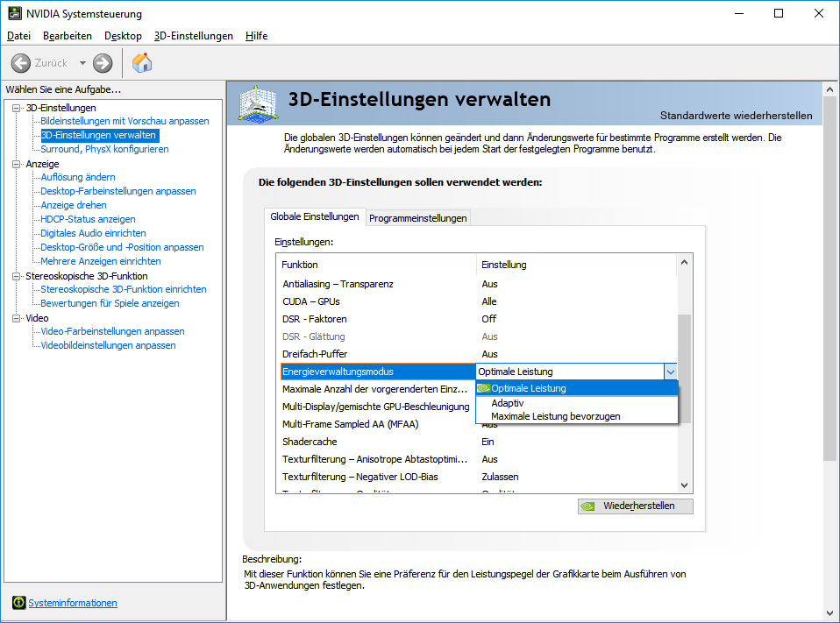Open Anzeige drehen
840x623 pixels.
[74, 205]
